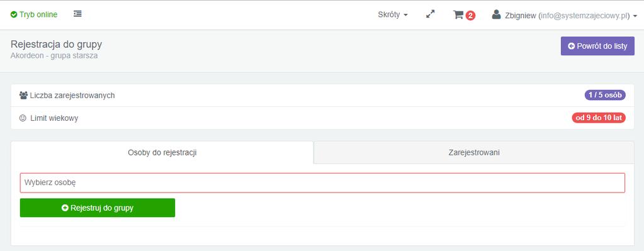This screenshot has height=251, width=644.
Task: Click the back arrow icon on Powrót do listy
Action: tap(572, 47)
